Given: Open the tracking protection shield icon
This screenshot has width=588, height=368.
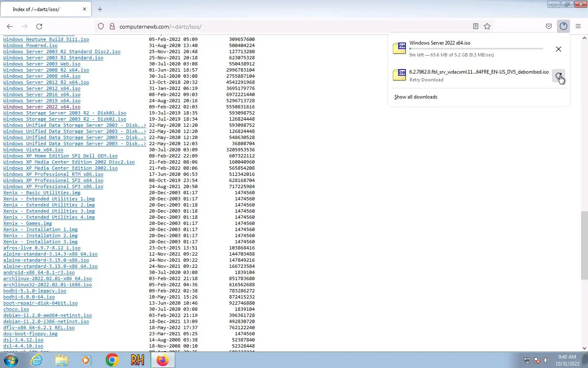Looking at the screenshot, I should coord(101,27).
